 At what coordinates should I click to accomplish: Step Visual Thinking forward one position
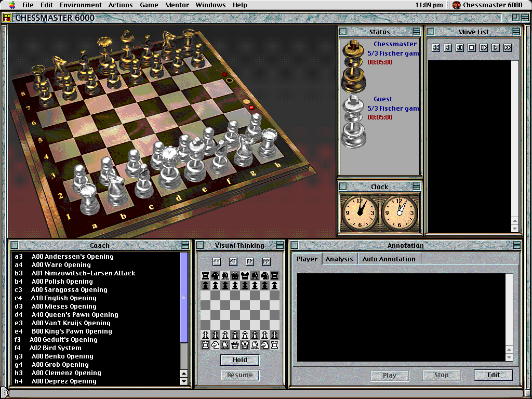click(249, 261)
